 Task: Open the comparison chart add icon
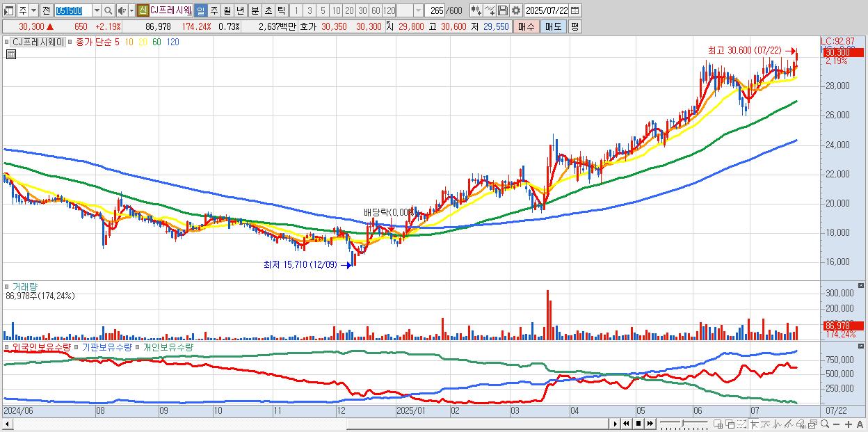point(476,10)
